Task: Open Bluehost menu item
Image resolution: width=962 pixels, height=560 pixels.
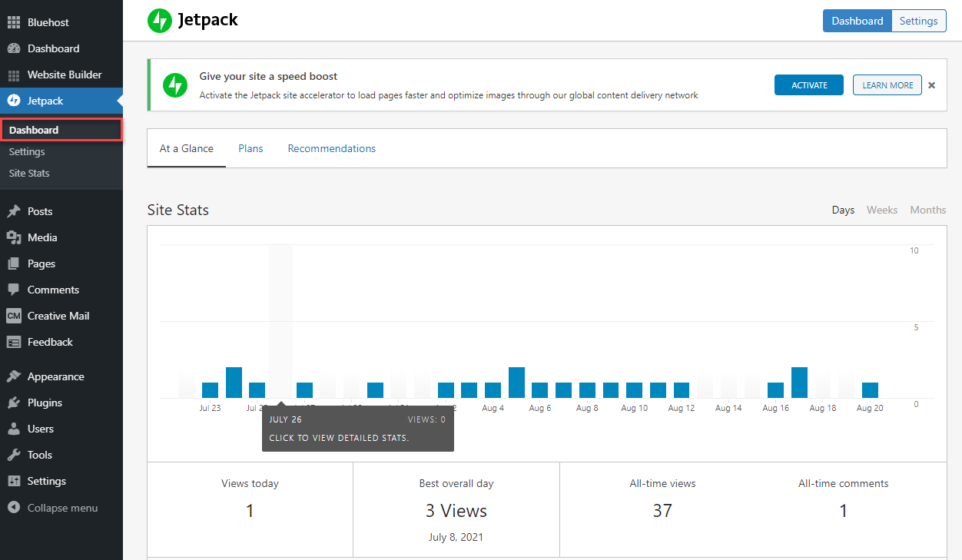Action: (61, 22)
